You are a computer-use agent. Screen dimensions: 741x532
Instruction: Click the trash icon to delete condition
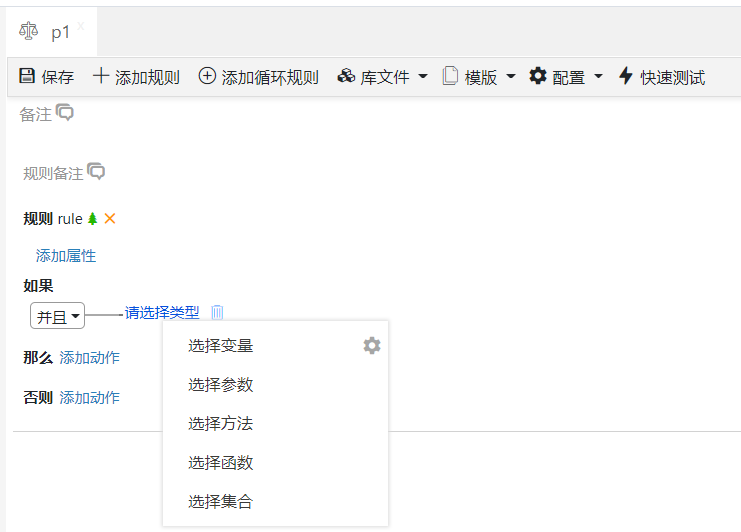[x=217, y=313]
